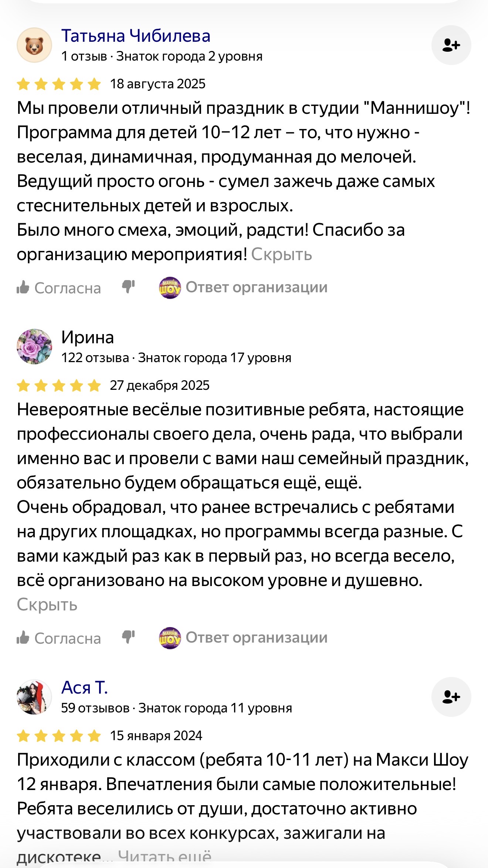Tap thumbs-up icon under Татьяна's review
This screenshot has width=488, height=868.
coord(23,287)
